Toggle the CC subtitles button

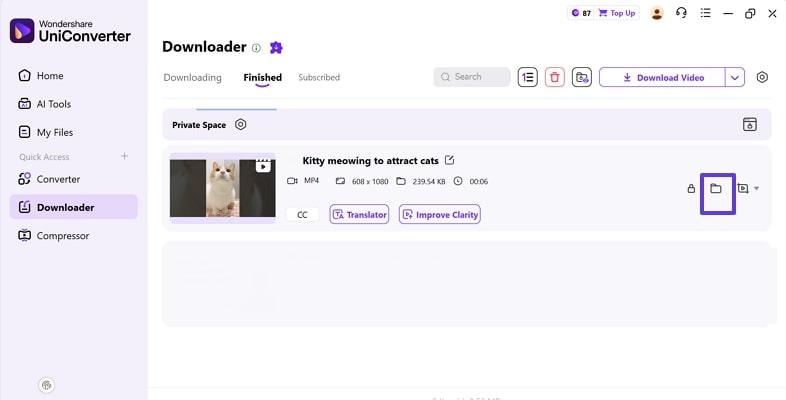[302, 215]
